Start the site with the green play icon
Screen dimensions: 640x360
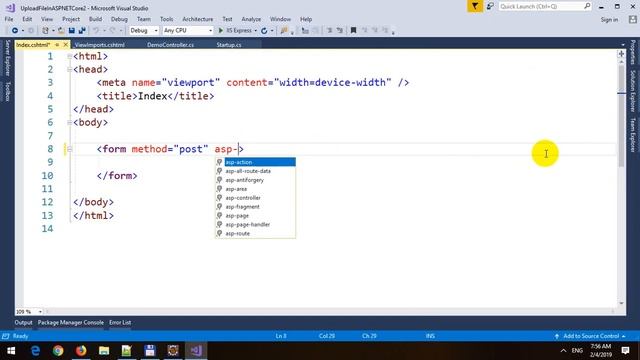click(x=221, y=31)
